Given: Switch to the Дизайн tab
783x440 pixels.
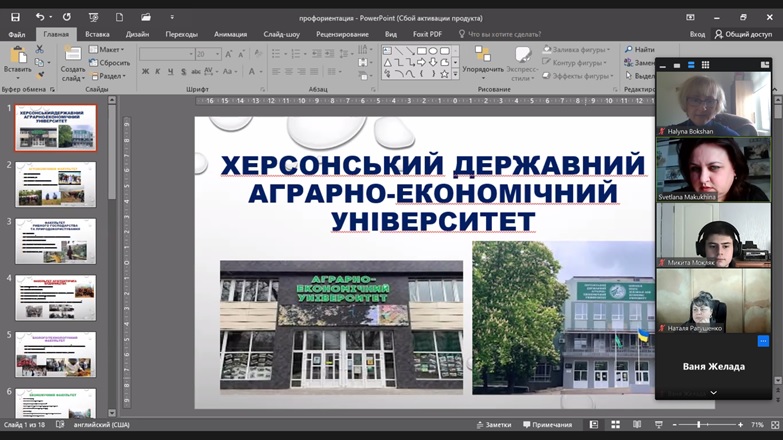Looking at the screenshot, I should pyautogui.click(x=137, y=34).
